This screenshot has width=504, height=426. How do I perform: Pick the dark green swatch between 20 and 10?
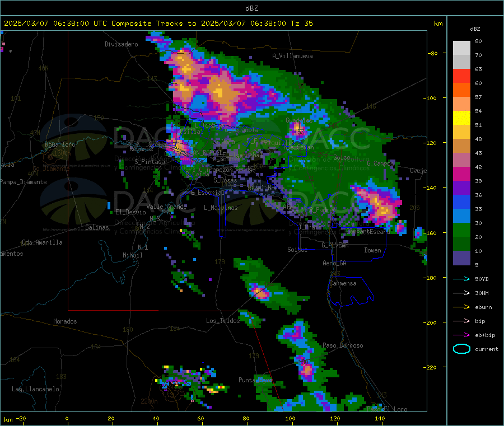pos(461,244)
